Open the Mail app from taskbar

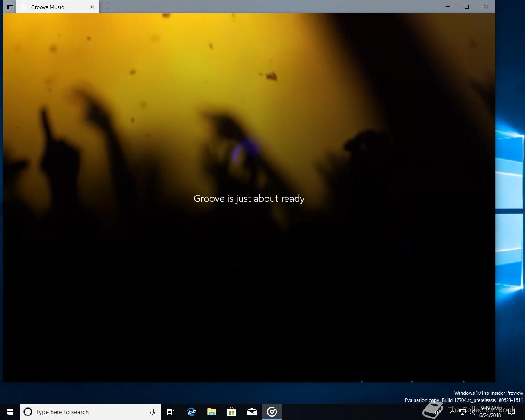(x=252, y=412)
